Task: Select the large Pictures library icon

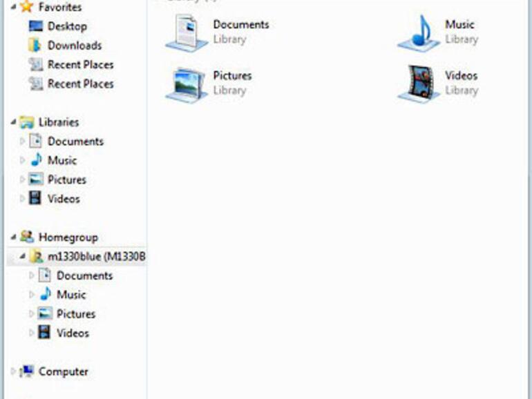Action: click(187, 84)
